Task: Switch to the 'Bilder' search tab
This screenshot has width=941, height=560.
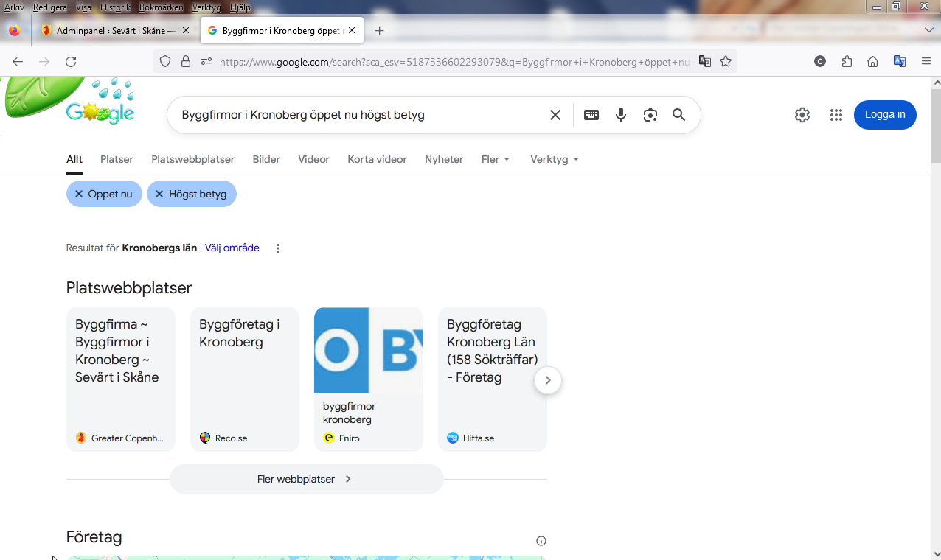Action: click(266, 159)
